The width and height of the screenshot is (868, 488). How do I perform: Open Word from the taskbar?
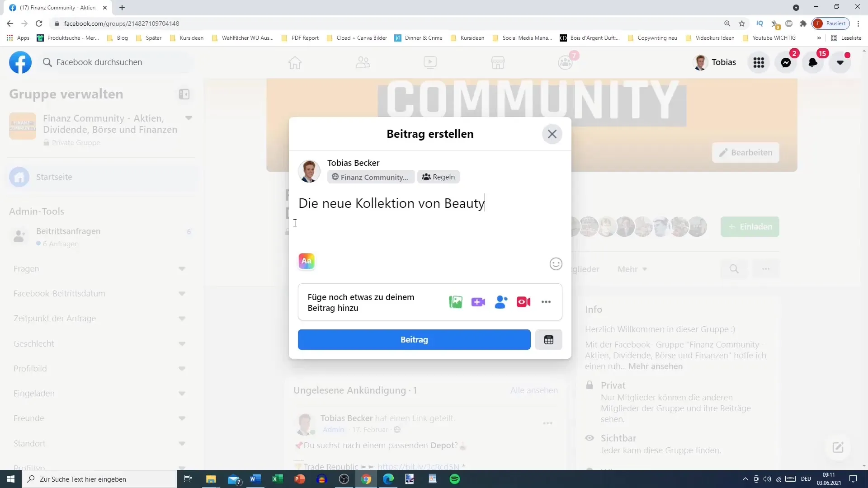[x=255, y=479]
